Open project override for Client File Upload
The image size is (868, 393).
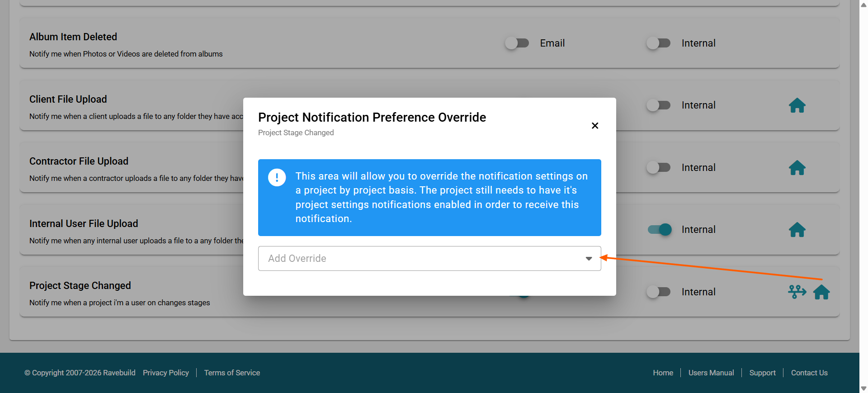coord(797,105)
